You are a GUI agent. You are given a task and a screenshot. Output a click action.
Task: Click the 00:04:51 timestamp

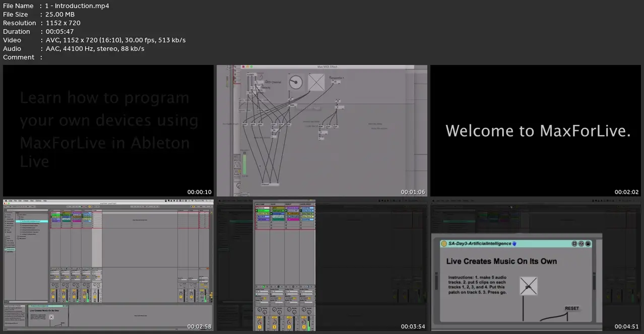tap(627, 326)
